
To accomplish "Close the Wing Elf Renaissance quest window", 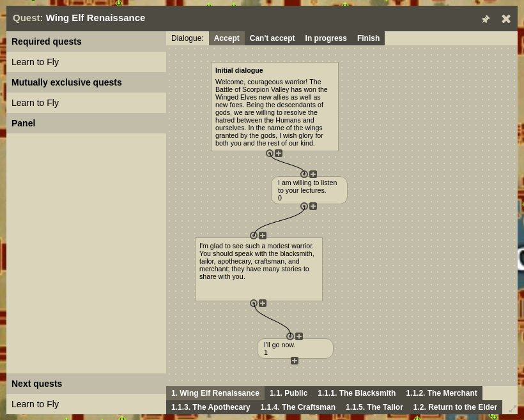I will (506, 19).
